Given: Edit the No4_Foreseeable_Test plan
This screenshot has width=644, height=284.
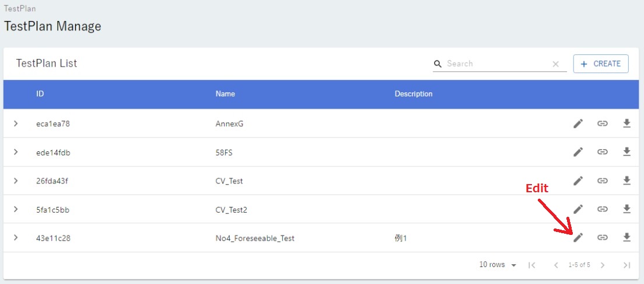Looking at the screenshot, I should pyautogui.click(x=578, y=237).
